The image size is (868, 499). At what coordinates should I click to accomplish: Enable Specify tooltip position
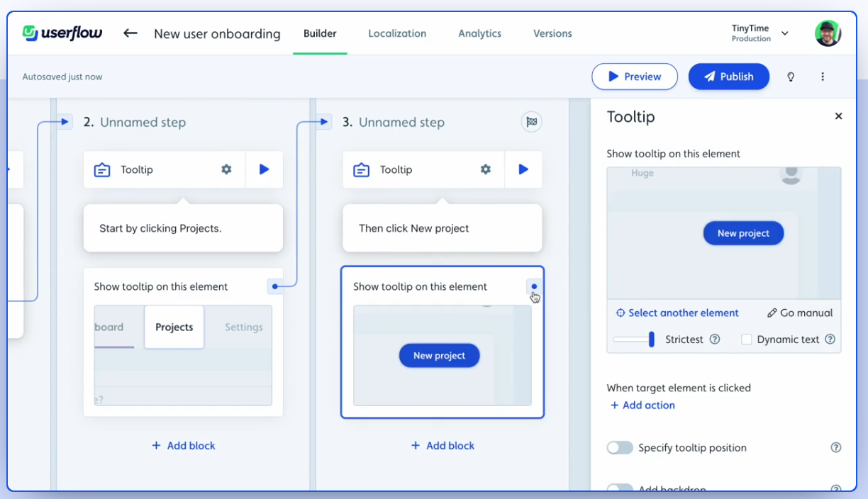point(620,447)
